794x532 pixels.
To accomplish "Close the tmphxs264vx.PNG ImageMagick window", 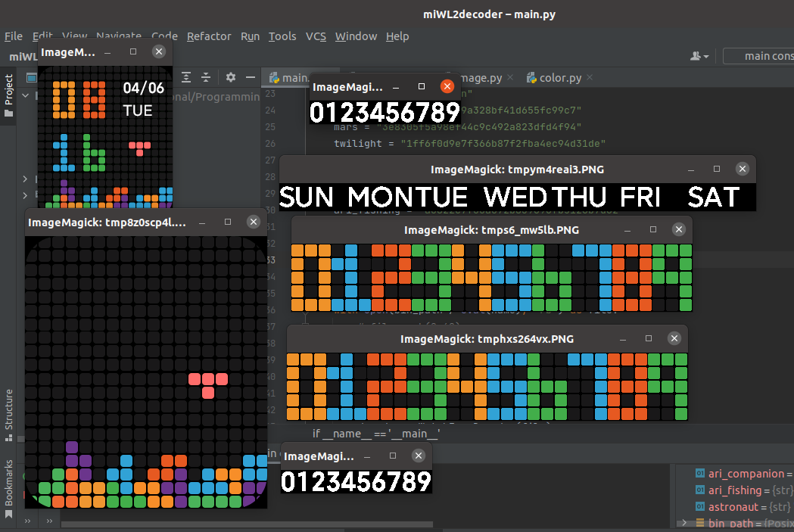I will 674,338.
